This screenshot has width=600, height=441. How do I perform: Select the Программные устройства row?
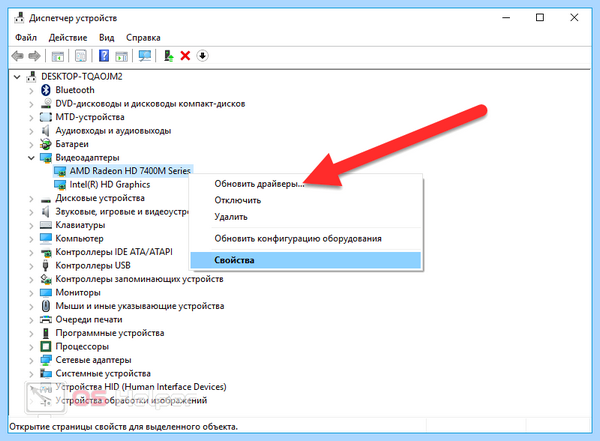click(110, 333)
